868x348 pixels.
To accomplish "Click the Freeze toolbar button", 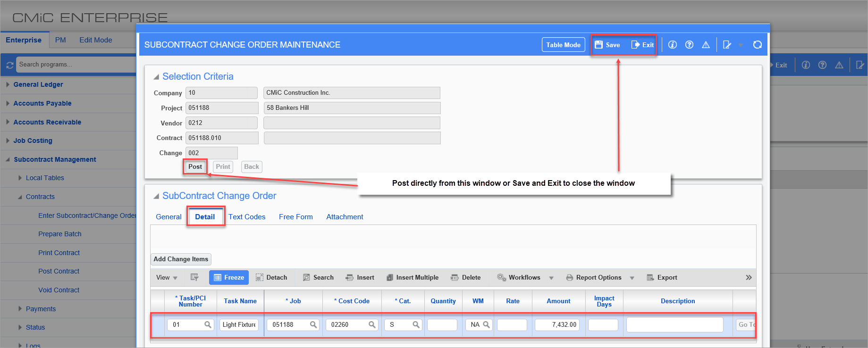I will coord(229,277).
